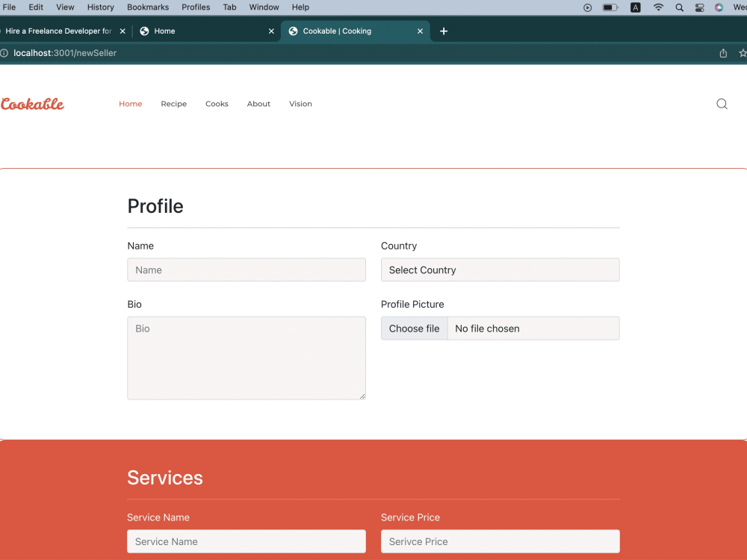Click the Service Price label
Image resolution: width=747 pixels, height=560 pixels.
tap(410, 517)
